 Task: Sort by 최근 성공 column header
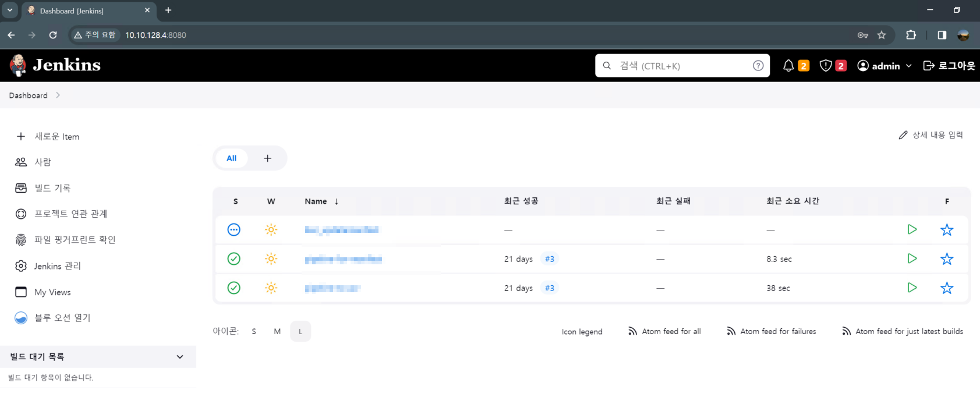(x=521, y=201)
